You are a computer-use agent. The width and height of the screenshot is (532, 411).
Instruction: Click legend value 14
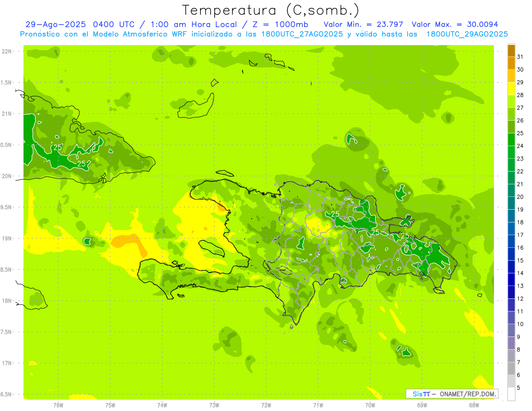pyautogui.click(x=520, y=273)
